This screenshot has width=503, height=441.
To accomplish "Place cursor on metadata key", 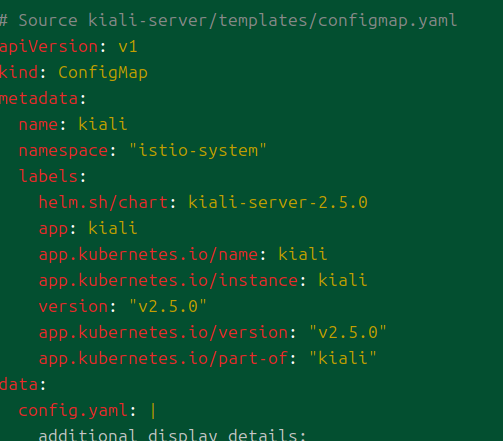I will [39, 99].
